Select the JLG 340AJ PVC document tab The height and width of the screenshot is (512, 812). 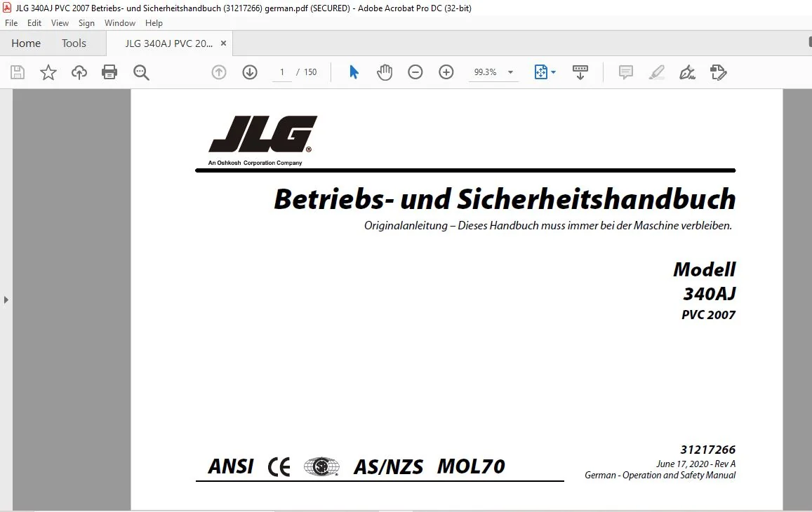[x=169, y=43]
